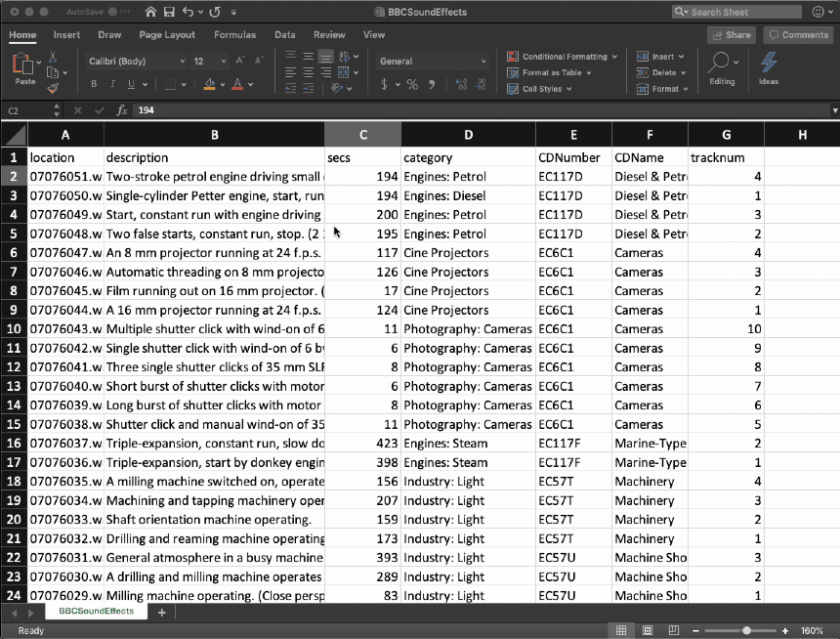Click the Share button

pyautogui.click(x=732, y=34)
